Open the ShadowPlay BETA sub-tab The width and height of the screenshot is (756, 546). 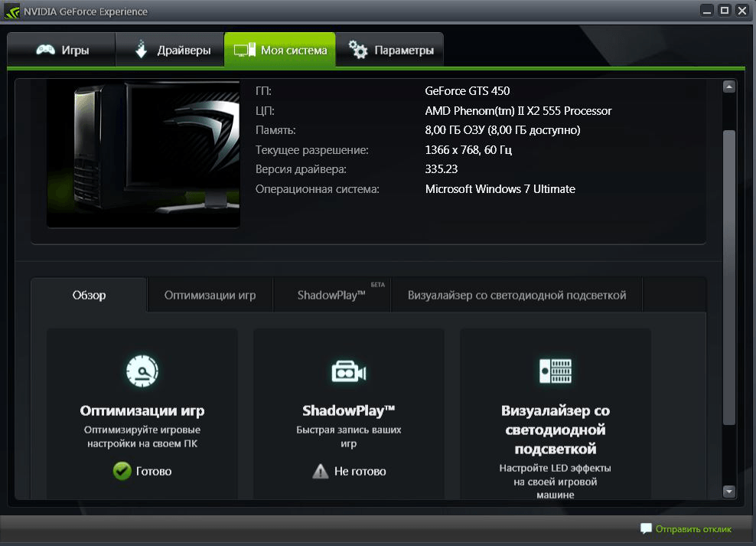[x=332, y=295]
